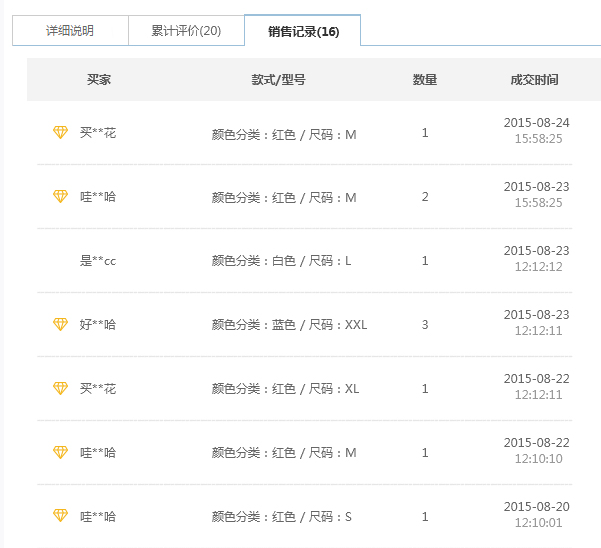
Task: Click the diamond icon beside buyer 好**哈
Action: click(60, 324)
